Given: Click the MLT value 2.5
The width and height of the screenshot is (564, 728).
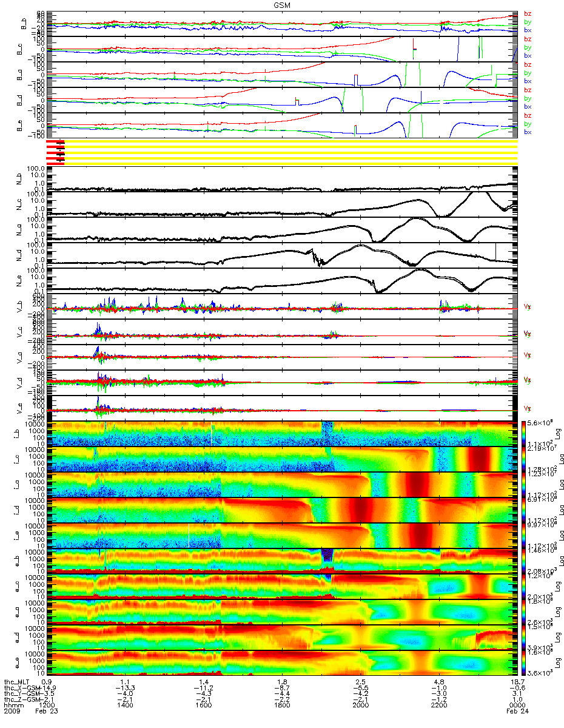Looking at the screenshot, I should pyautogui.click(x=361, y=682).
